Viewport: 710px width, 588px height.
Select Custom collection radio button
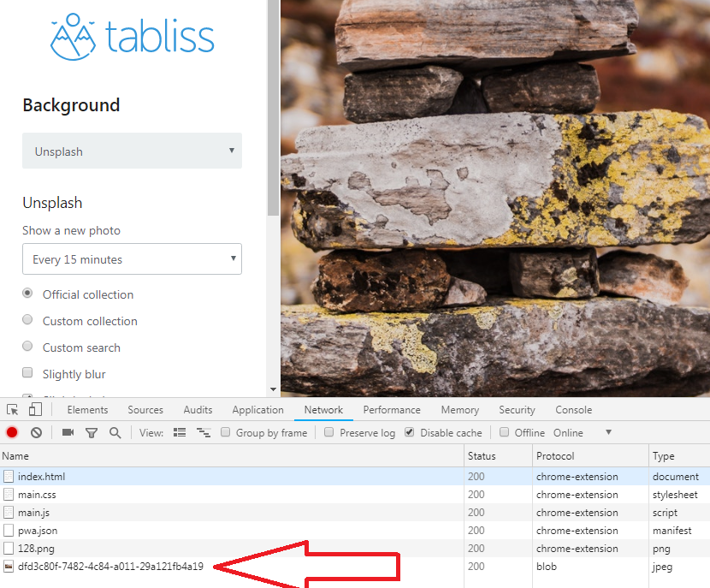click(27, 319)
